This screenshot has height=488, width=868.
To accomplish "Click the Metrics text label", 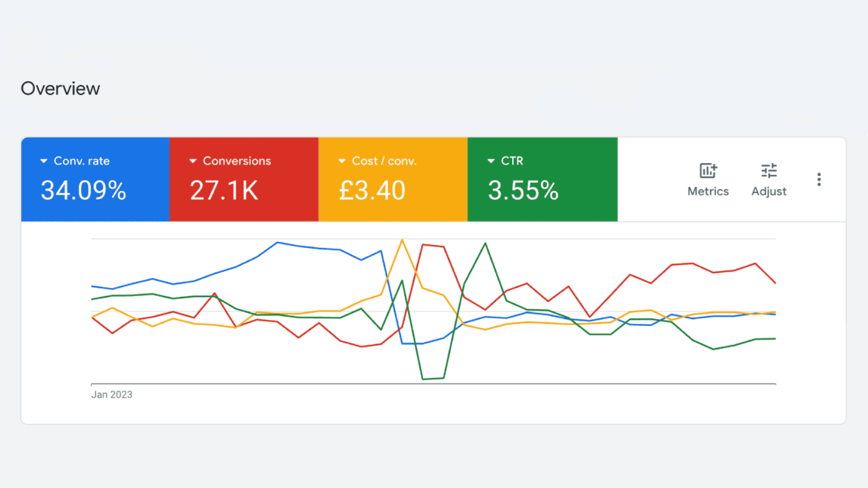I will tap(708, 191).
